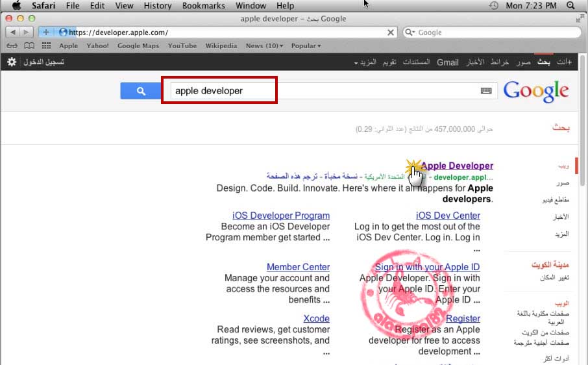Viewport: 588px width, 365px height.
Task: Open Sign in with your Apple ID link
Action: pos(428,267)
